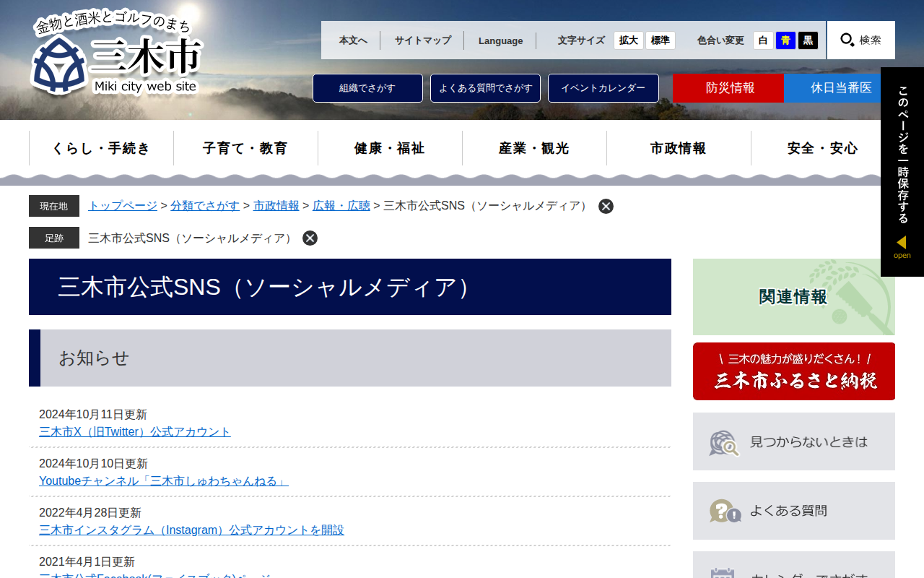Open 産業・観光 menu
Image resolution: width=924 pixels, height=578 pixels.
click(x=534, y=148)
